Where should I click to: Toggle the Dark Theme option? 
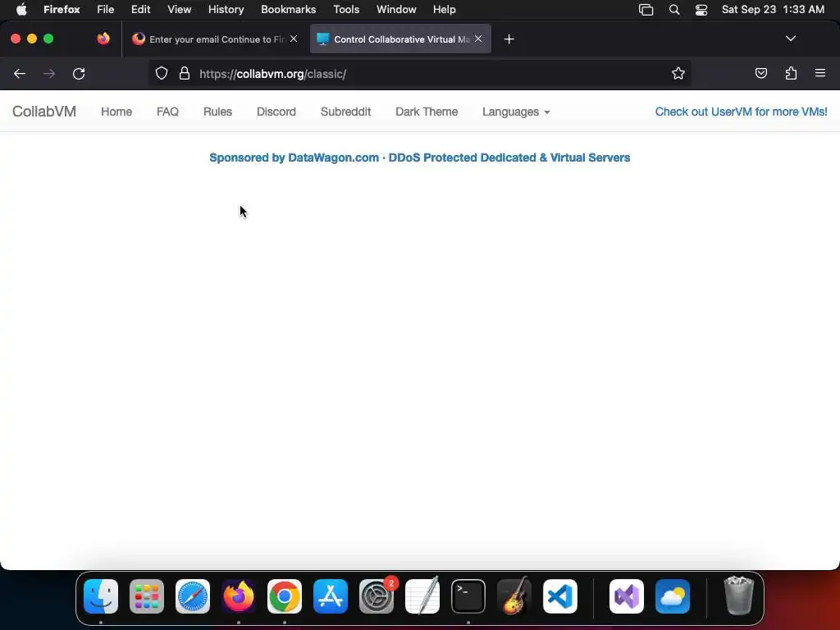coord(427,112)
